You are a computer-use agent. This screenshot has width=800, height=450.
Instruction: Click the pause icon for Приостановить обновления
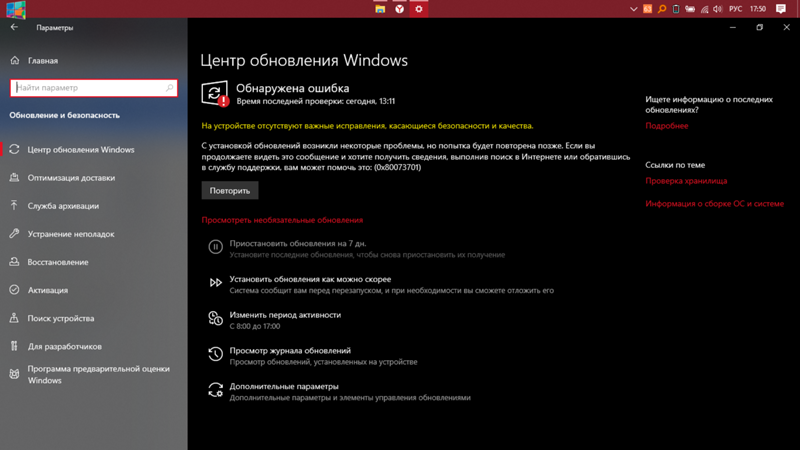(x=215, y=247)
